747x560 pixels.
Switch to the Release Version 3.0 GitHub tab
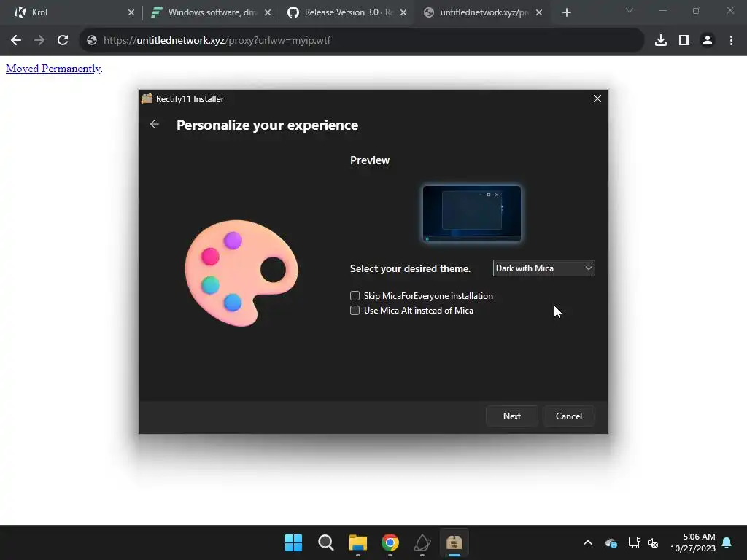point(347,12)
